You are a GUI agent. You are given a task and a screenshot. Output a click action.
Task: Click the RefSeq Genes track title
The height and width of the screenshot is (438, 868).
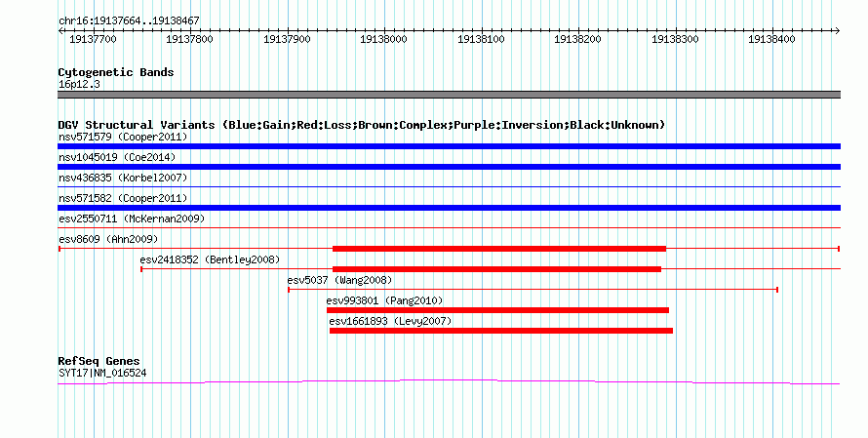coord(99,361)
